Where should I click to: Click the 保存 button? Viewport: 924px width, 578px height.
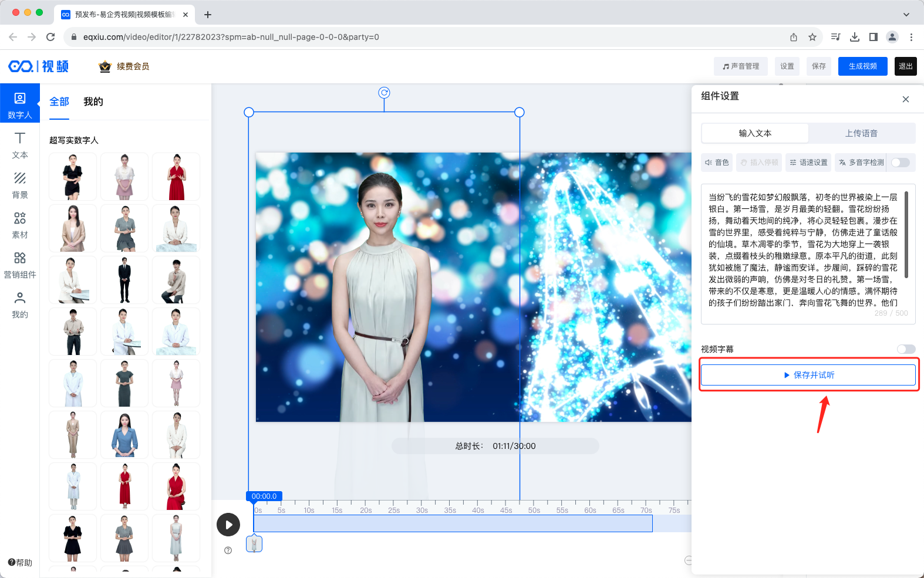819,66
